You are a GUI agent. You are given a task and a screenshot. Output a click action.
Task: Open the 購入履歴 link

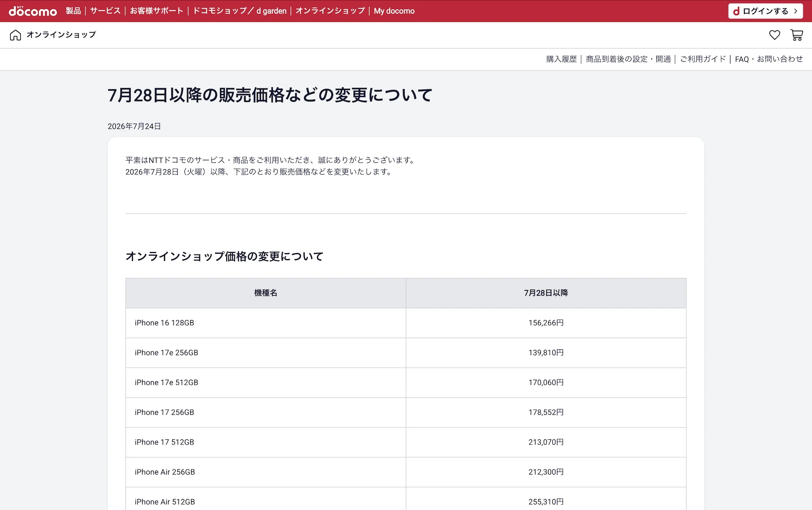point(562,59)
